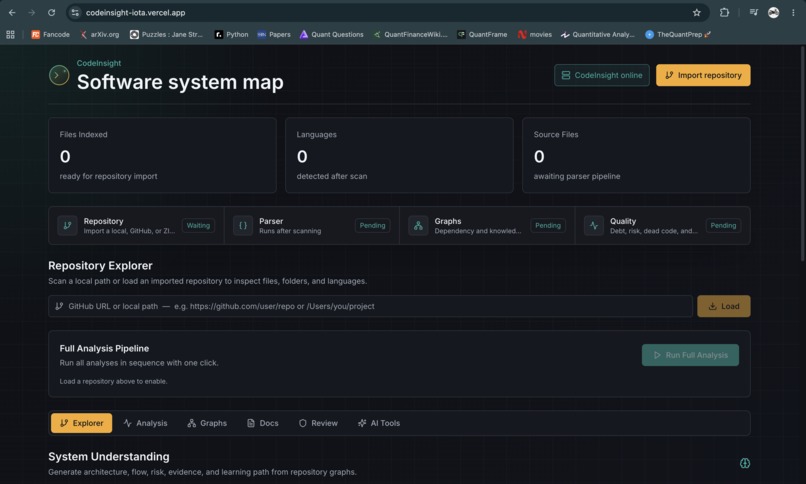Click 'Load a repository above to enable.' text

(x=113, y=381)
